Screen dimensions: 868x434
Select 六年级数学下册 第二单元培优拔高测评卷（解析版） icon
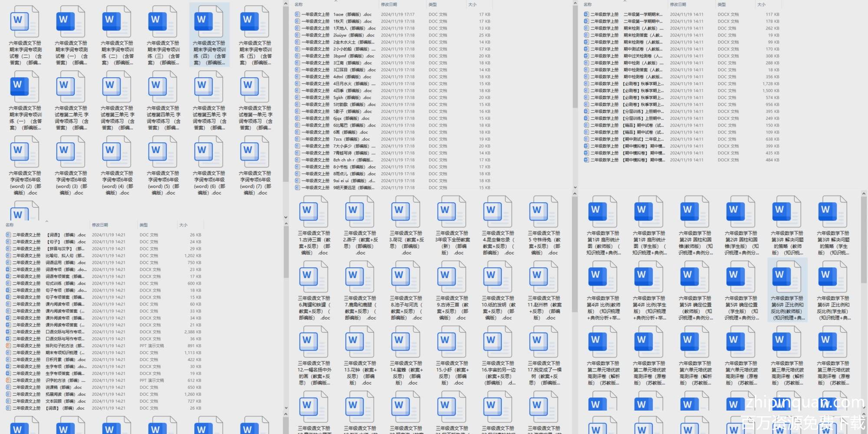tap(603, 342)
